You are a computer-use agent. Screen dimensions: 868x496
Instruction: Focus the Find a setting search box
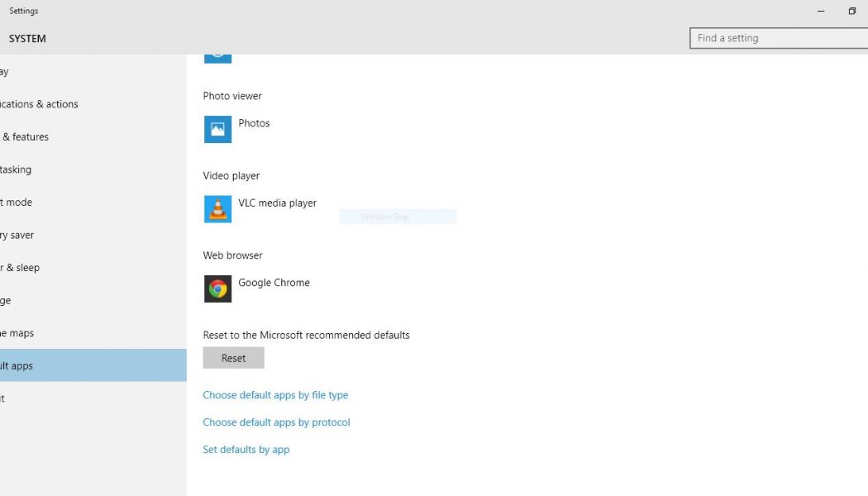coord(777,38)
